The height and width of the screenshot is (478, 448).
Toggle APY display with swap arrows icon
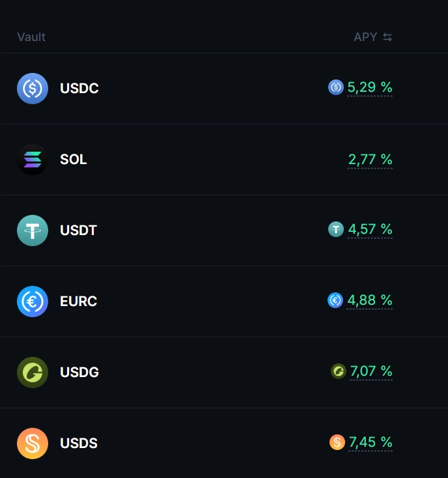pyautogui.click(x=387, y=37)
